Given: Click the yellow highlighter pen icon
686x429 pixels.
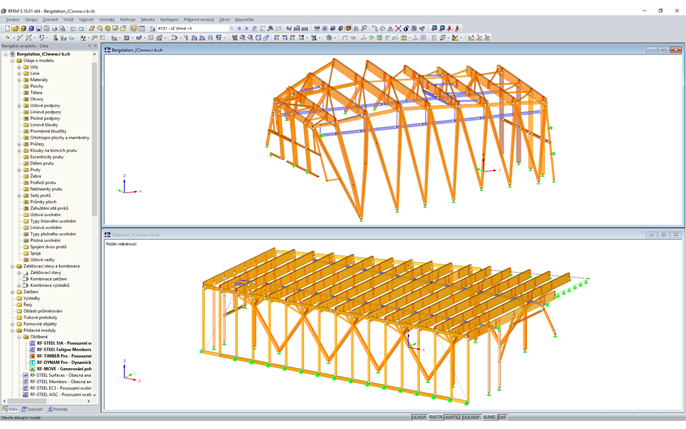Looking at the screenshot, I should (92, 28).
